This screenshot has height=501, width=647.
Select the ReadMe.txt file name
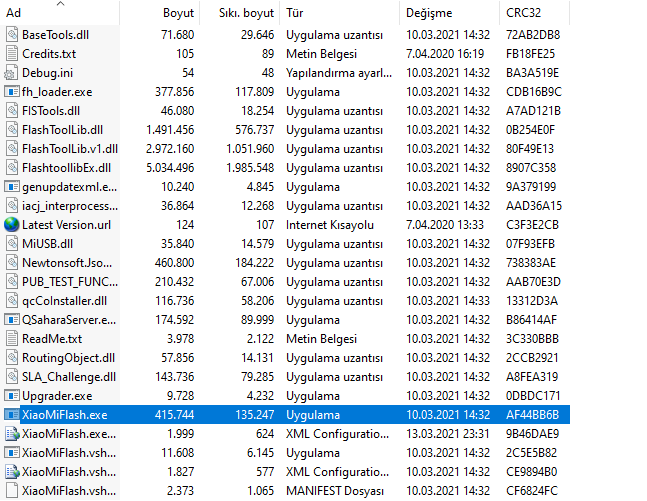(x=52, y=339)
